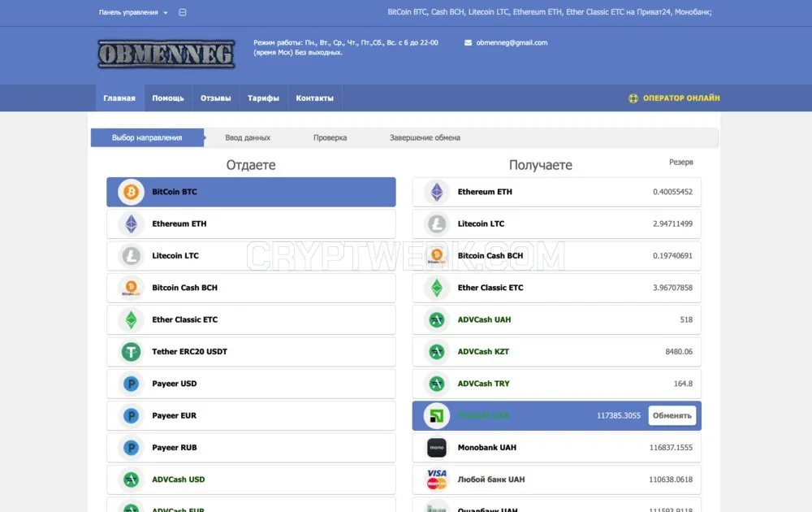Image resolution: width=812 pixels, height=512 pixels.
Task: Choose Ethereum ETH label under Получаете
Action: pyautogui.click(x=485, y=192)
